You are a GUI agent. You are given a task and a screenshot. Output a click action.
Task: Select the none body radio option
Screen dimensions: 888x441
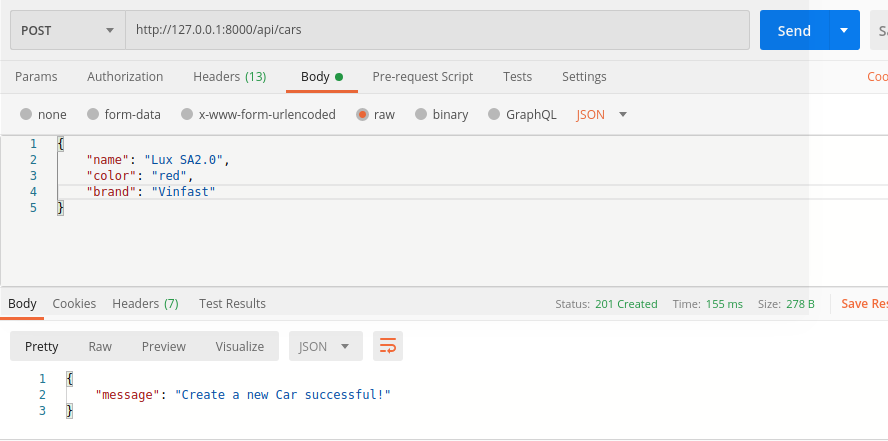26,115
